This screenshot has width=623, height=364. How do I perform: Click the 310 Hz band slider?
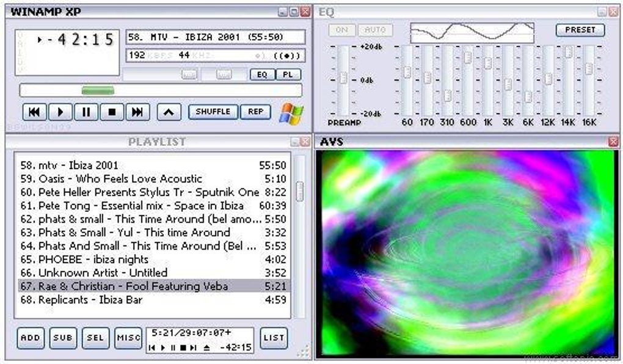coord(447,96)
